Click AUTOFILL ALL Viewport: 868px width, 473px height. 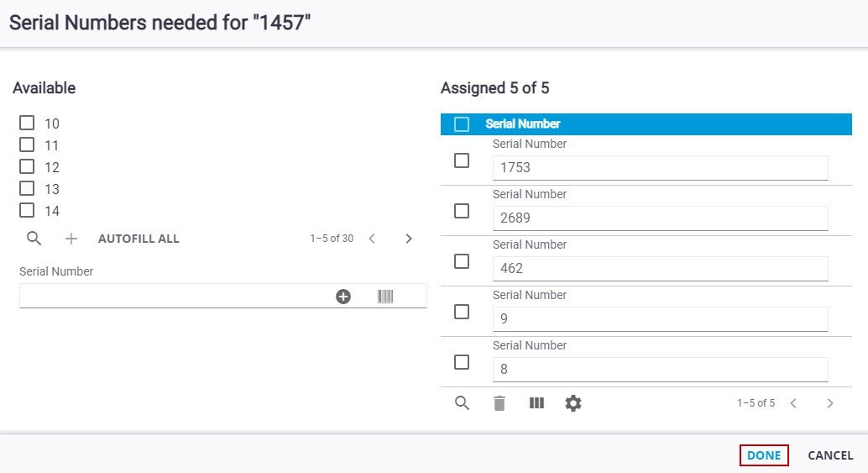(x=139, y=239)
